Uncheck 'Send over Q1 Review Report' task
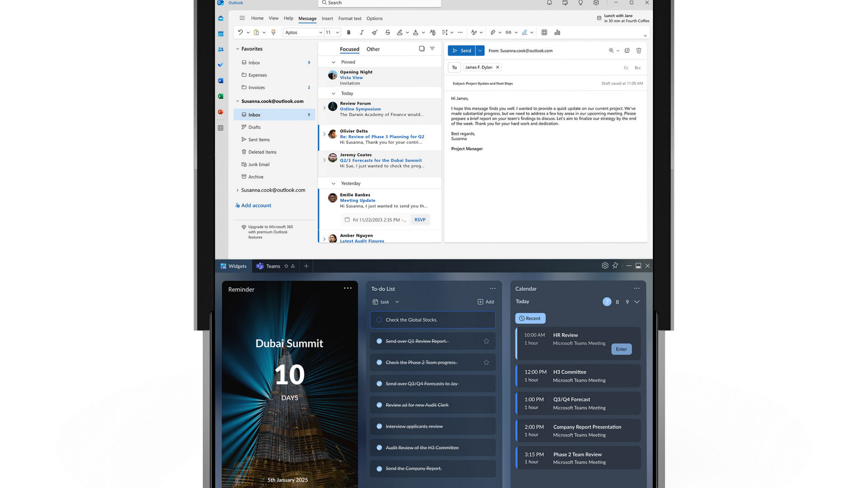The image size is (868, 488). click(379, 341)
